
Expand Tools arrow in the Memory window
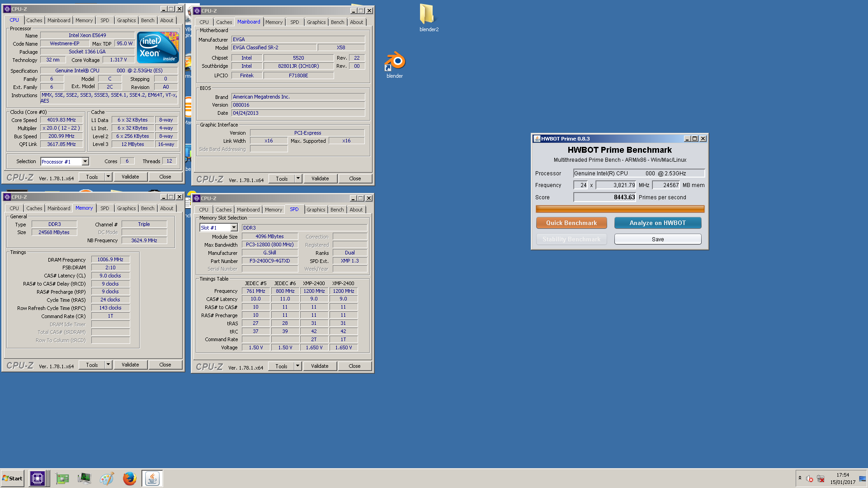click(x=108, y=365)
